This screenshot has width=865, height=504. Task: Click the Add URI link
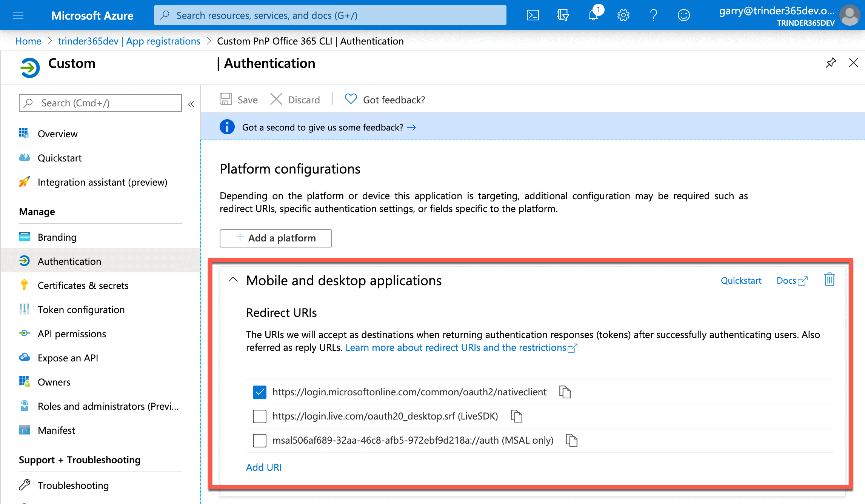pyautogui.click(x=264, y=467)
